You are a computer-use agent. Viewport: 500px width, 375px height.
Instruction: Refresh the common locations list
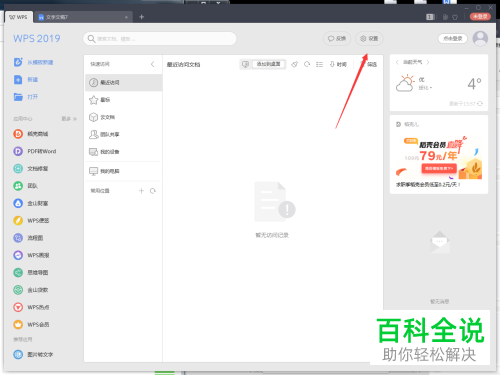pos(153,191)
